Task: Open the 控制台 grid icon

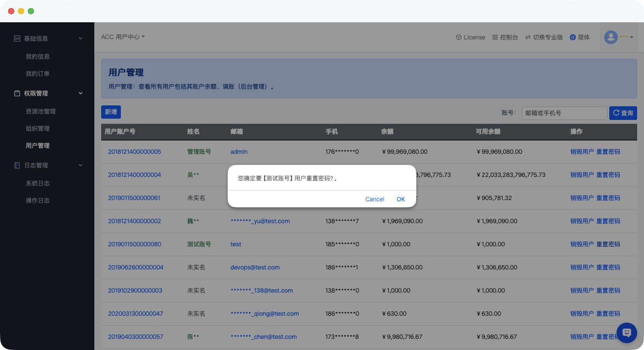Action: click(x=495, y=37)
